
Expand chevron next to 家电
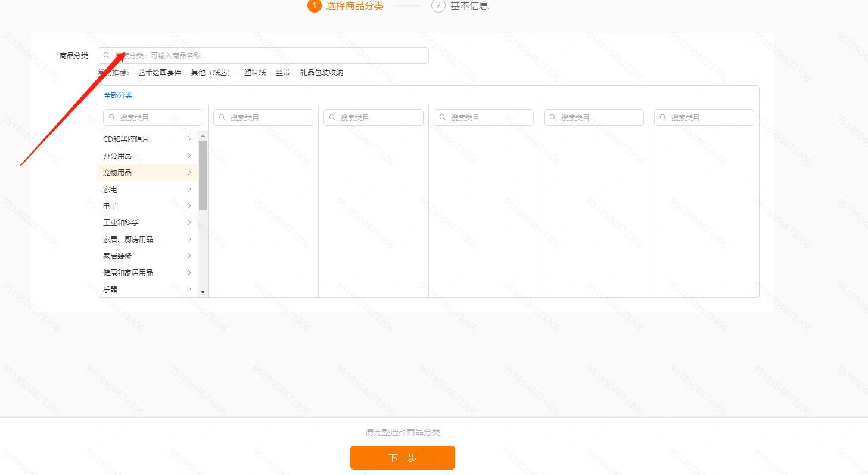(x=189, y=189)
